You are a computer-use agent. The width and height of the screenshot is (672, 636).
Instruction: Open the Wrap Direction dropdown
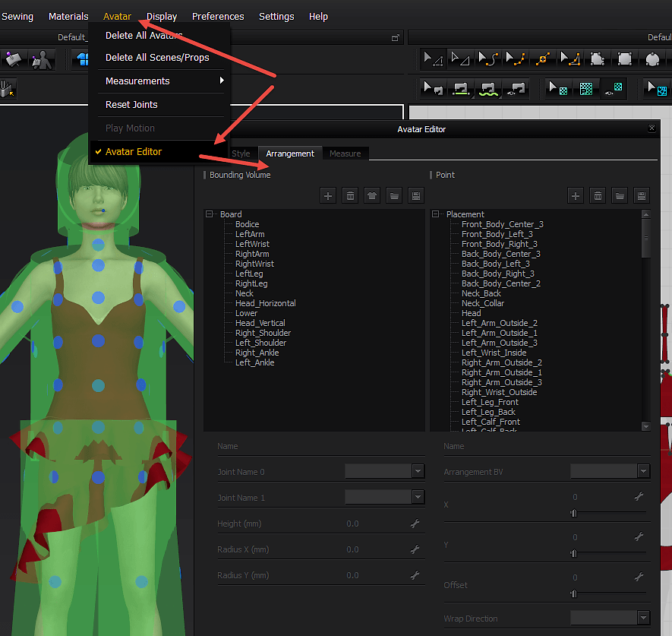[x=643, y=618]
